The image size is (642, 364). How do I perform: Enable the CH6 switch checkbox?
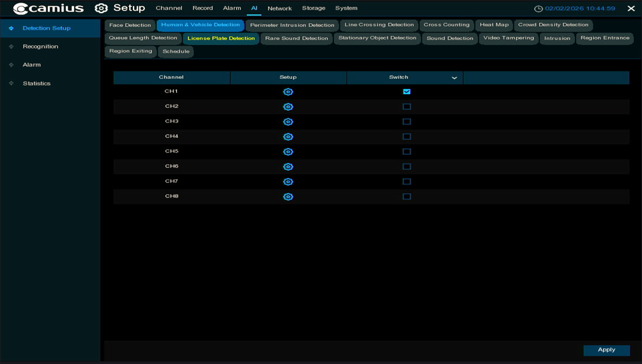[x=407, y=167]
